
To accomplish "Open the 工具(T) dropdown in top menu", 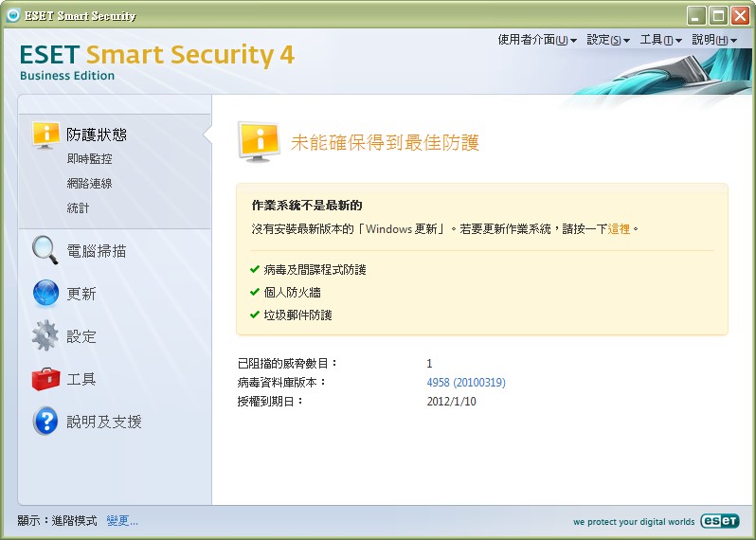I will point(661,40).
